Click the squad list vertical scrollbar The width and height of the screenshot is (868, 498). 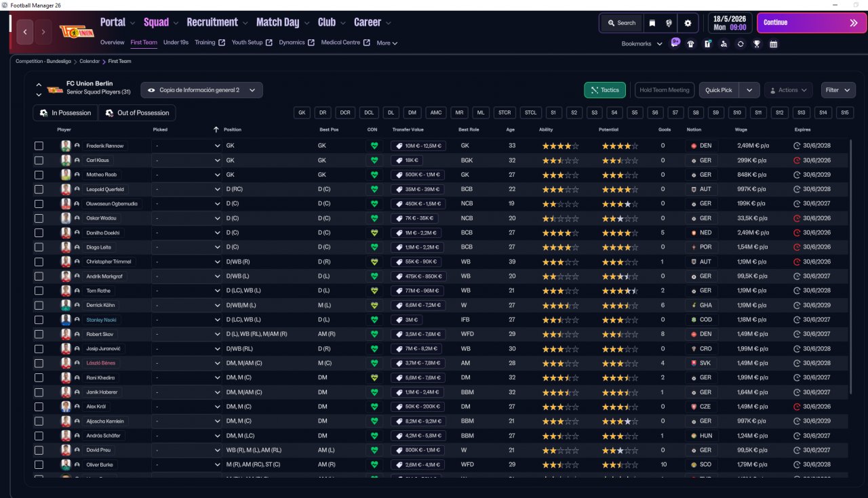[850, 266]
